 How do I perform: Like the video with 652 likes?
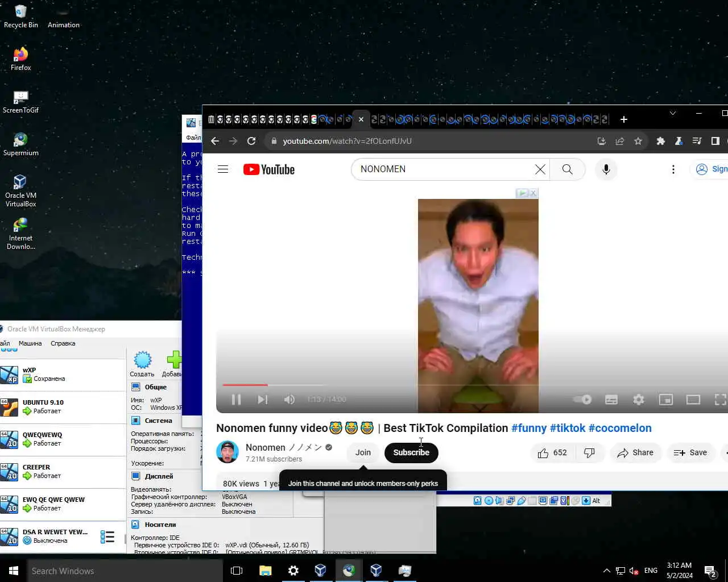tap(553, 453)
